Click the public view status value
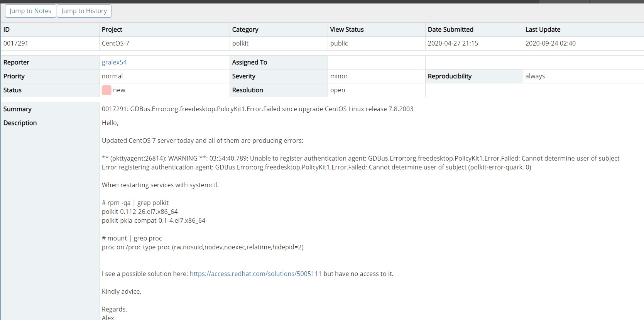This screenshot has height=320, width=644. pos(339,43)
